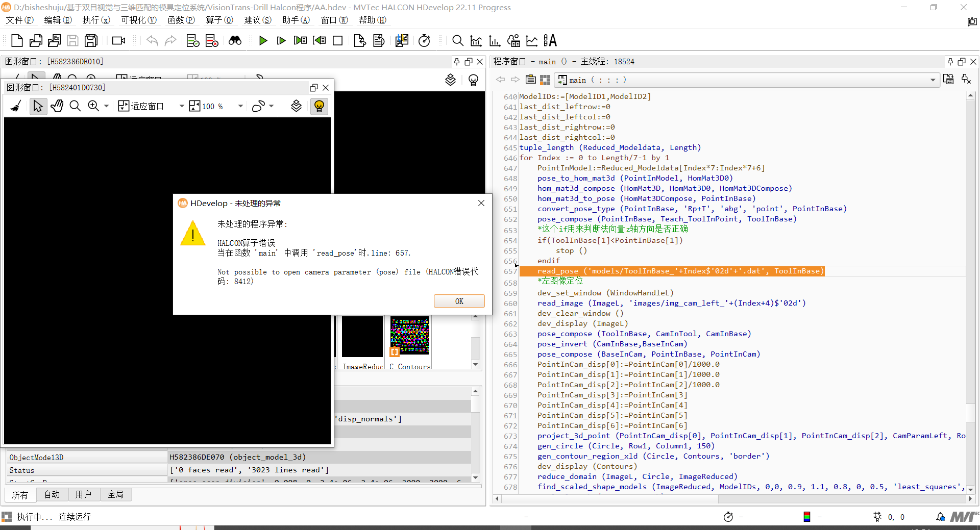Viewport: 980px width, 530px height.
Task: Select the hand pan tool in graphics window
Action: pyautogui.click(x=57, y=106)
